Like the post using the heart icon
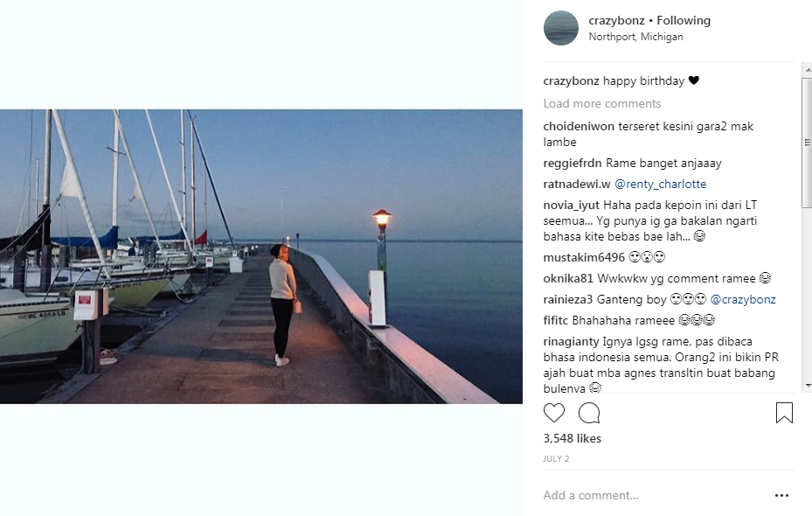812x516 pixels. (554, 412)
